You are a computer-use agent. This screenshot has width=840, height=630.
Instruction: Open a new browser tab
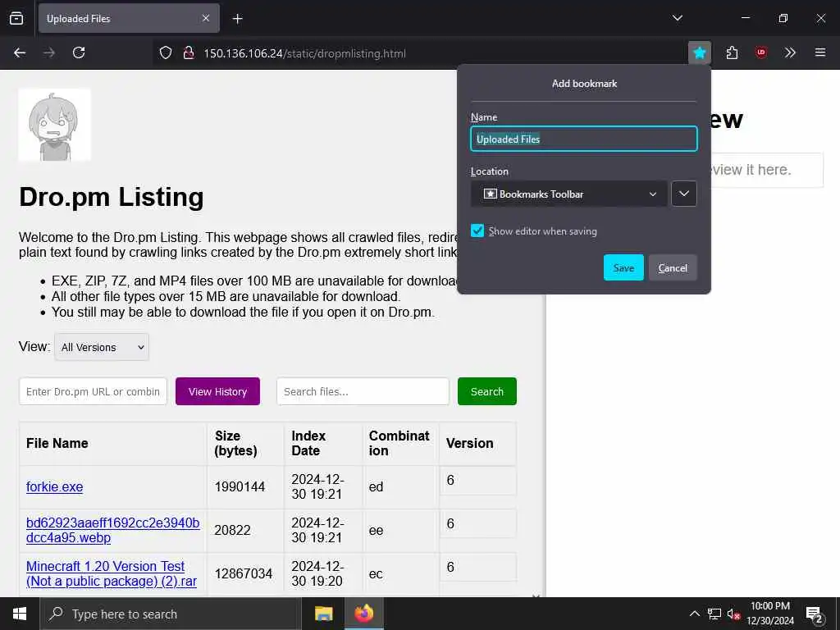(237, 19)
